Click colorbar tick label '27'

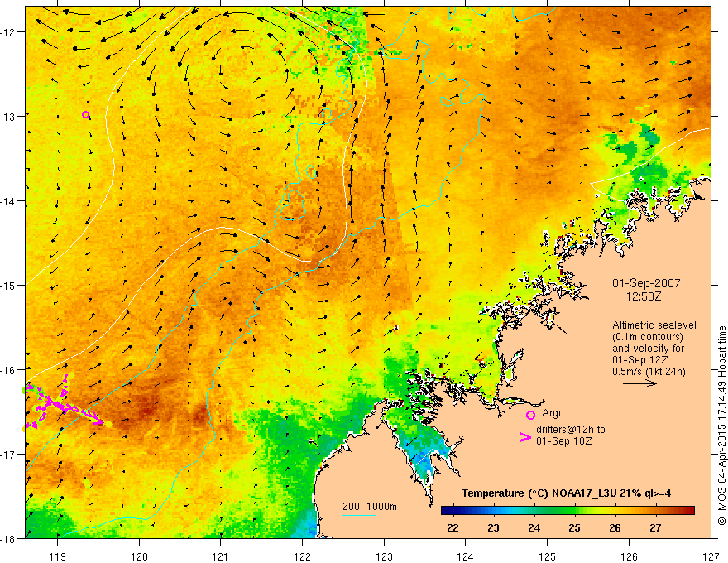pos(655,527)
